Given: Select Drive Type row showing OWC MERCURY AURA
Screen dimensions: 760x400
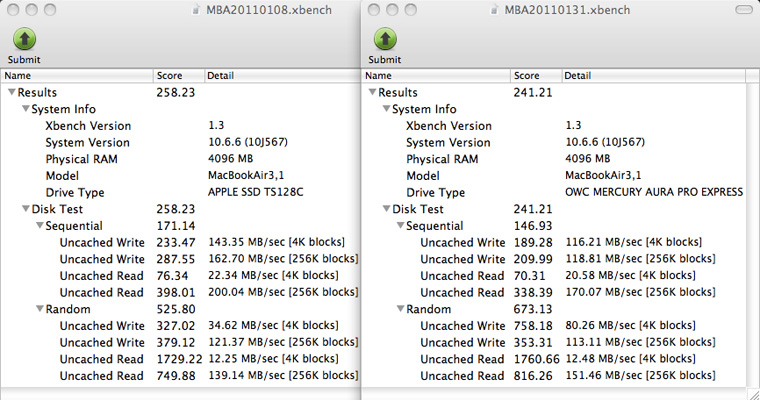Looking at the screenshot, I should pyautogui.click(x=554, y=192).
